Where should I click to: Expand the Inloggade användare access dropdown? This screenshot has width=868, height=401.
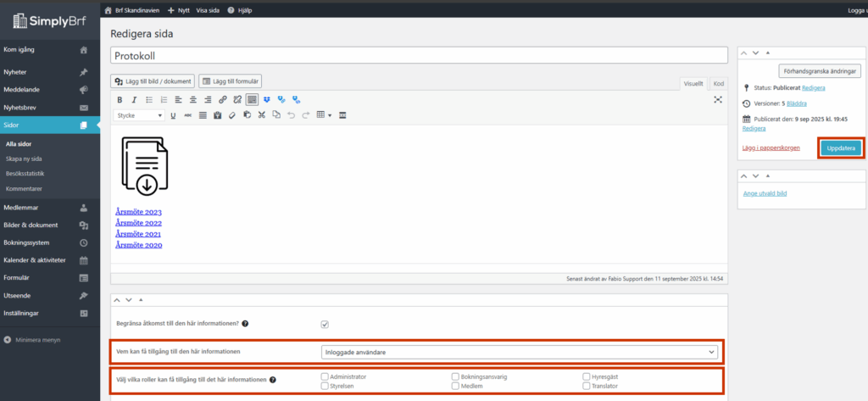(x=519, y=352)
